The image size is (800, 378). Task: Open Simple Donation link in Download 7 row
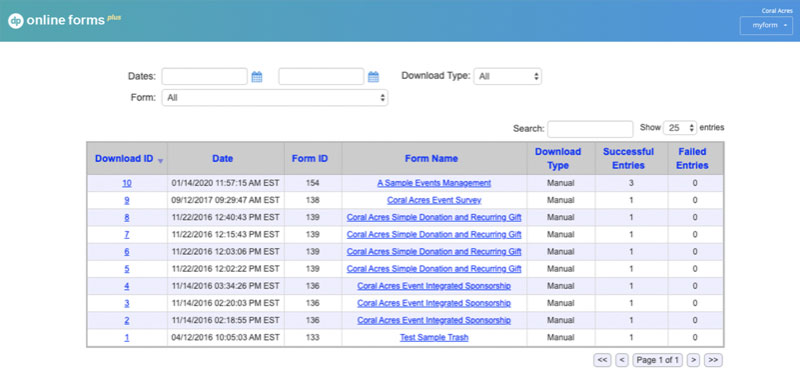pyautogui.click(x=434, y=235)
